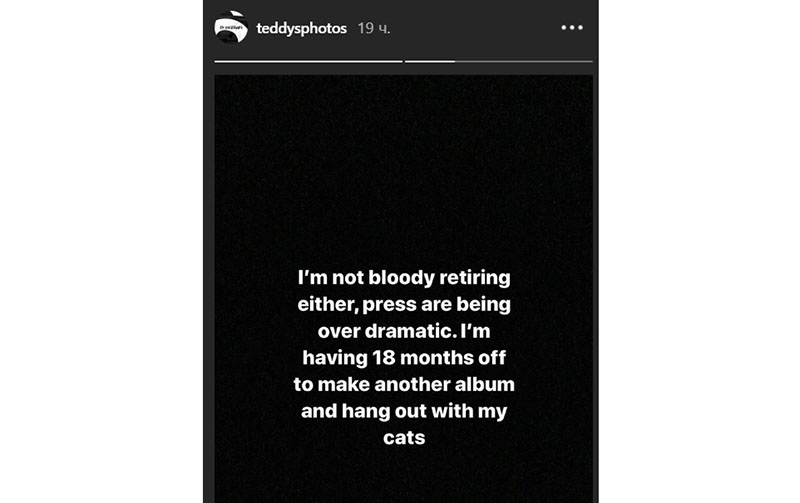The image size is (800, 503).
Task: Click the dark margin left of the story
Action: click(100, 250)
